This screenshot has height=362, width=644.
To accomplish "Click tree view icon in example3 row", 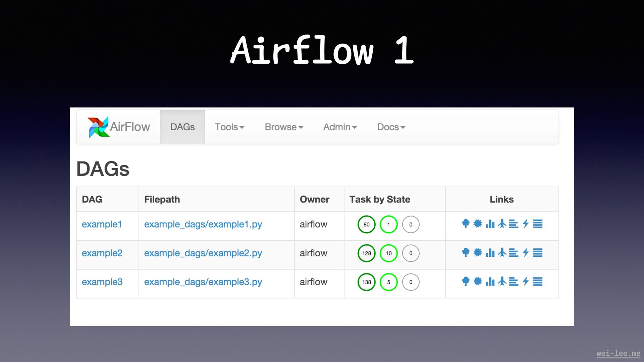I will click(x=466, y=282).
